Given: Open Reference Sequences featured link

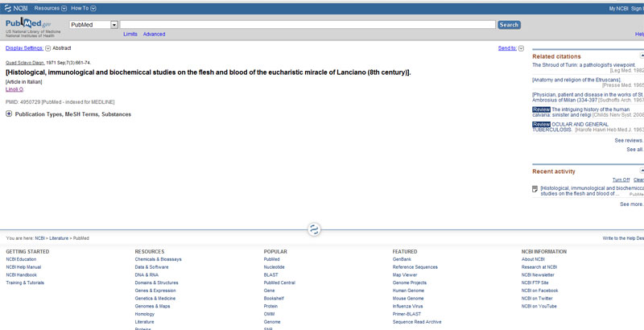Looking at the screenshot, I should (x=415, y=267).
